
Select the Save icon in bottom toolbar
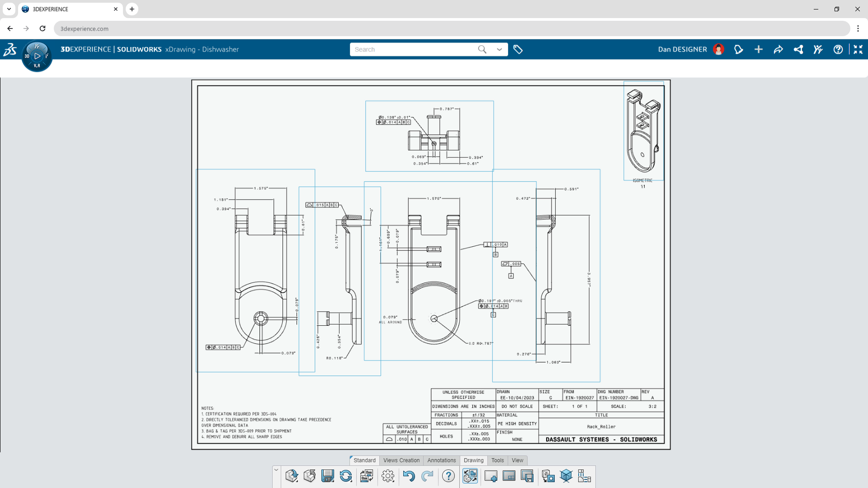click(x=327, y=476)
